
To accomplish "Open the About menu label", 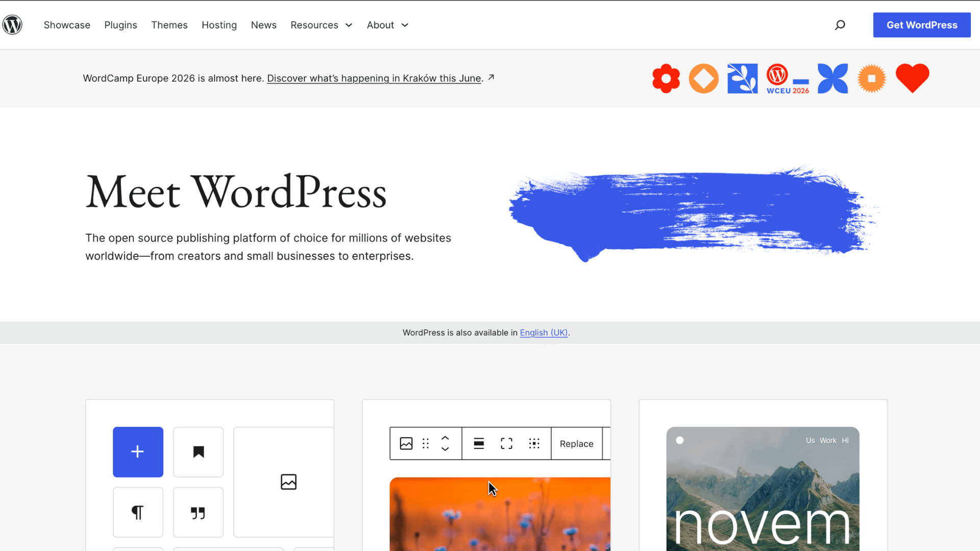I will pos(380,25).
